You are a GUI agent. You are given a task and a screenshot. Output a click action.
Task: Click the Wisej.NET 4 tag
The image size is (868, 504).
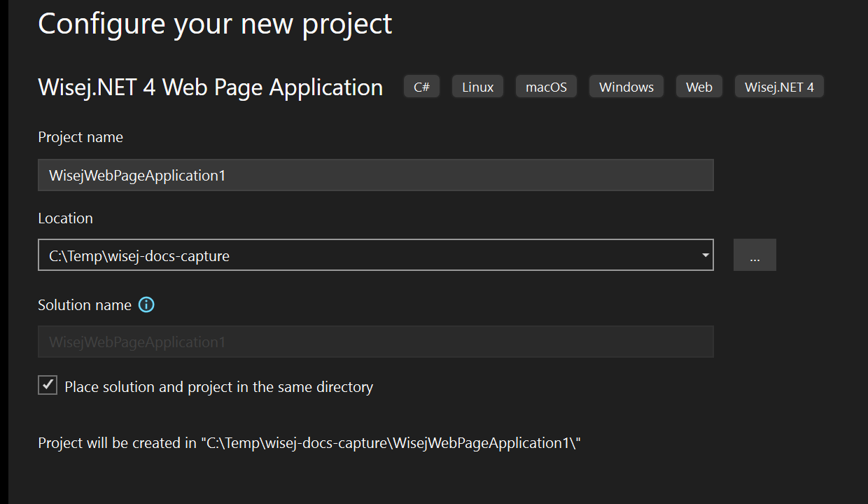pyautogui.click(x=780, y=87)
